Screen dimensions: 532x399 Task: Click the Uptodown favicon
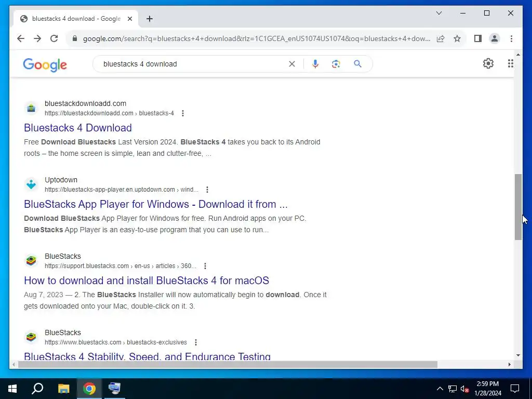(x=31, y=184)
